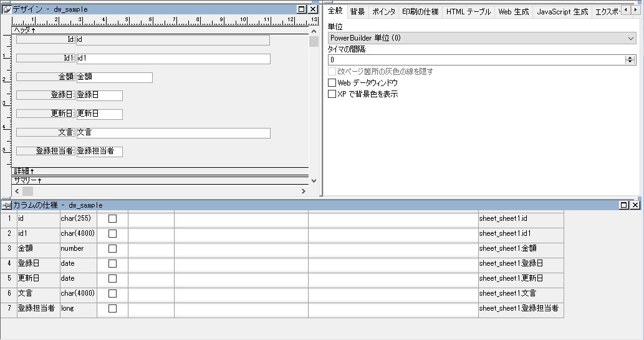The height and width of the screenshot is (340, 644).
Task: Select the Id1: label in design view
Action: 46,58
